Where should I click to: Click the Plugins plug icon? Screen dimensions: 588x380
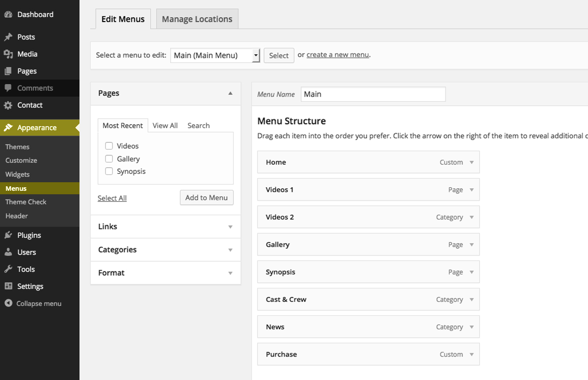(8, 235)
